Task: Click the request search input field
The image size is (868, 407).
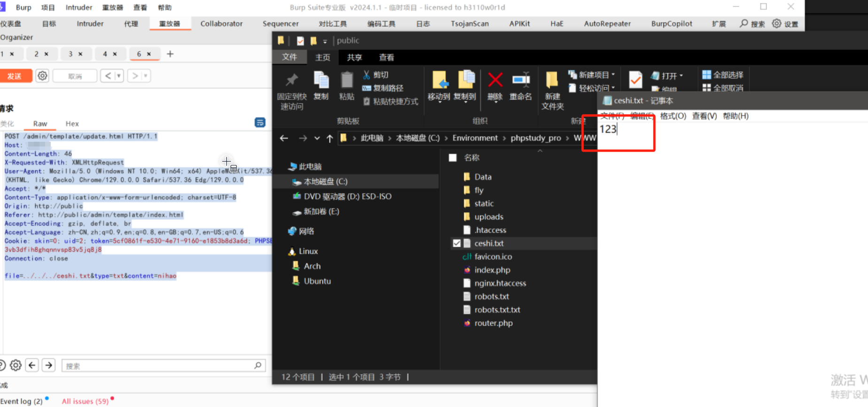Action: click(x=160, y=366)
